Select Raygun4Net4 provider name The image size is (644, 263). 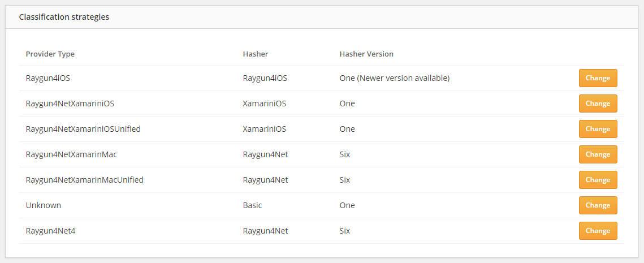[x=51, y=231]
